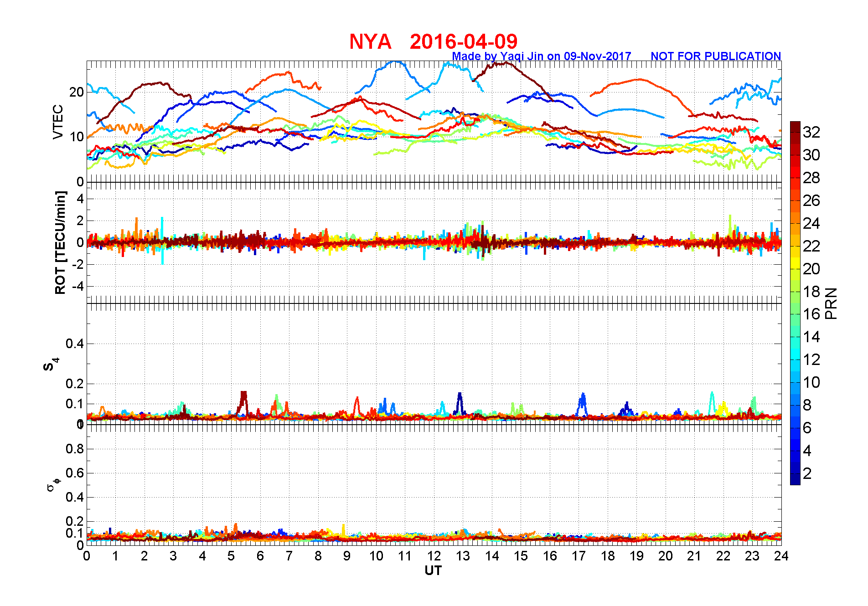Click colorbar tick label '26'
868x606 pixels.
click(x=811, y=200)
